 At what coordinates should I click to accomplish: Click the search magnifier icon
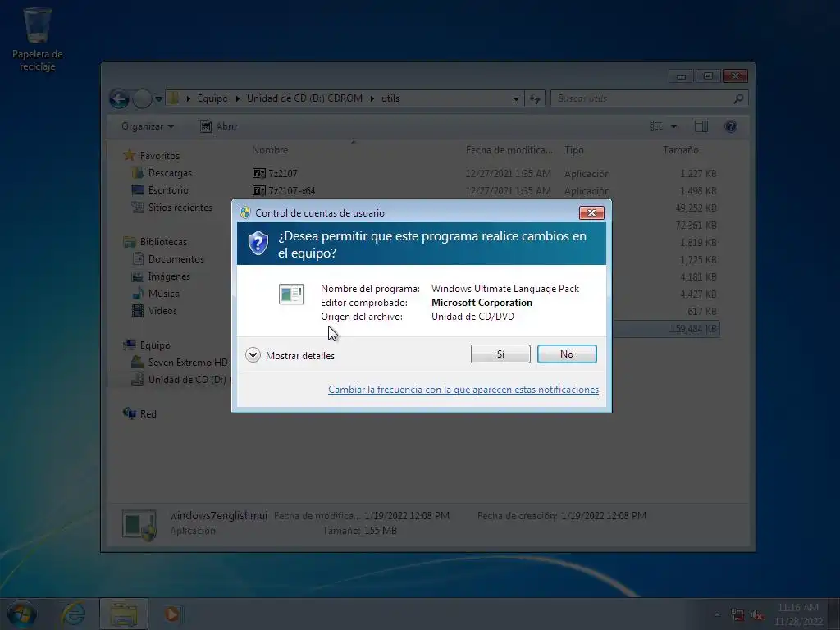(x=739, y=98)
